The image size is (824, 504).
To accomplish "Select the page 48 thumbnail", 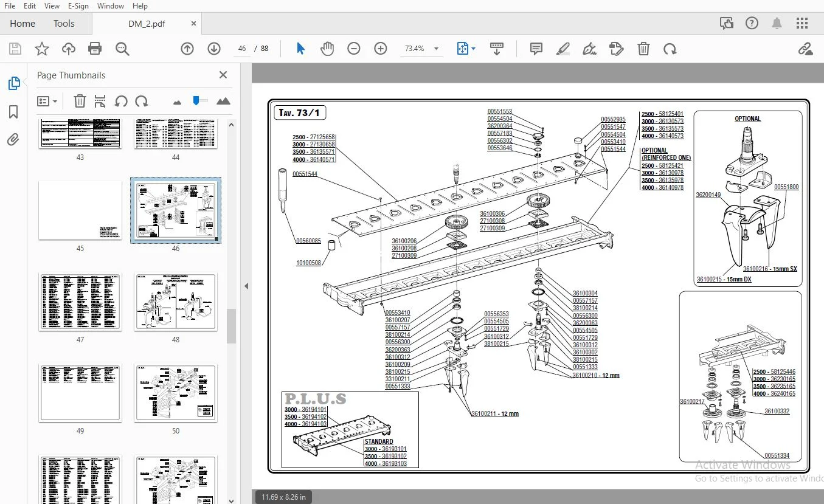I will (x=176, y=302).
